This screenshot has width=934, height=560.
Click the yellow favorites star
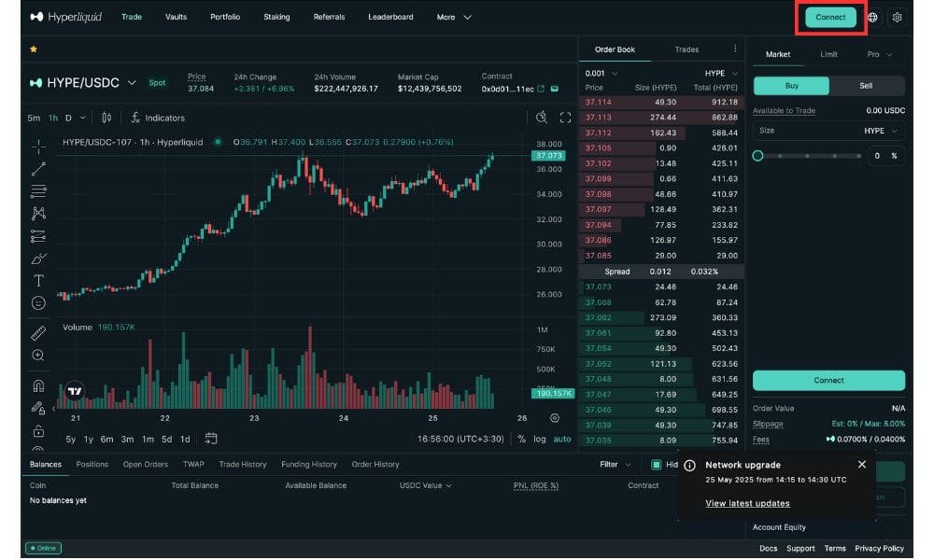[x=34, y=49]
